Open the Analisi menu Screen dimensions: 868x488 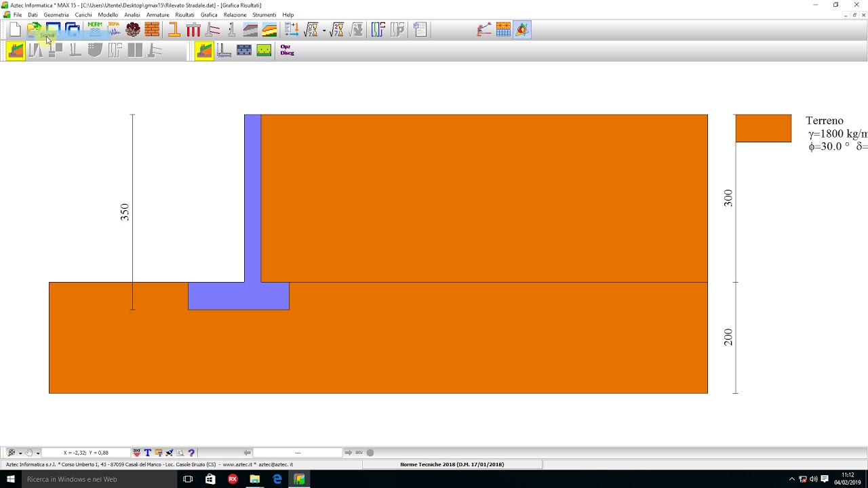tap(132, 15)
